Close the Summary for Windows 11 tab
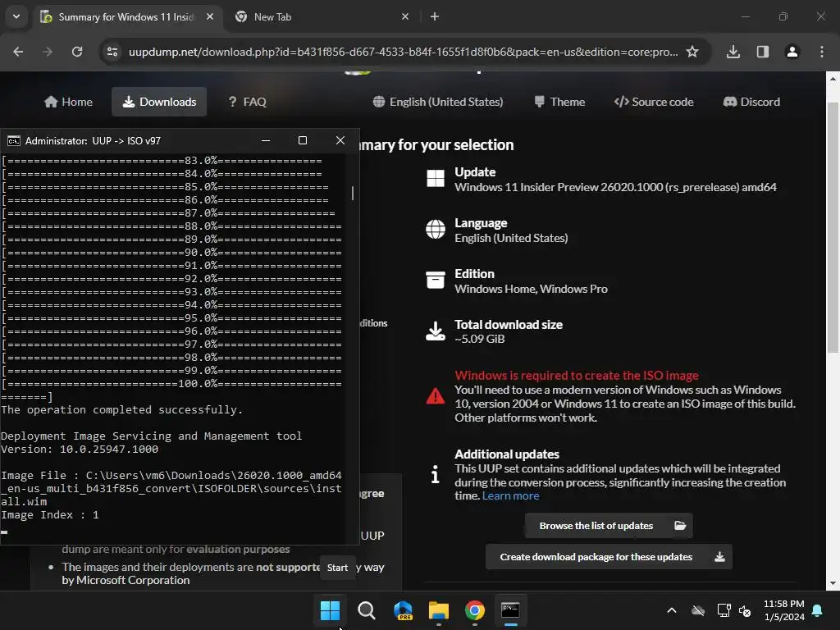Viewport: 840px width, 630px height. pyautogui.click(x=210, y=16)
